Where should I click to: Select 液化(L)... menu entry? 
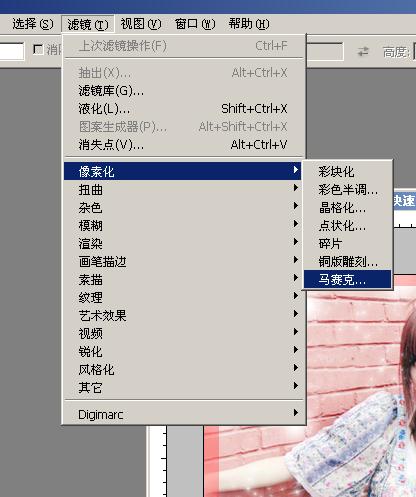(183, 109)
